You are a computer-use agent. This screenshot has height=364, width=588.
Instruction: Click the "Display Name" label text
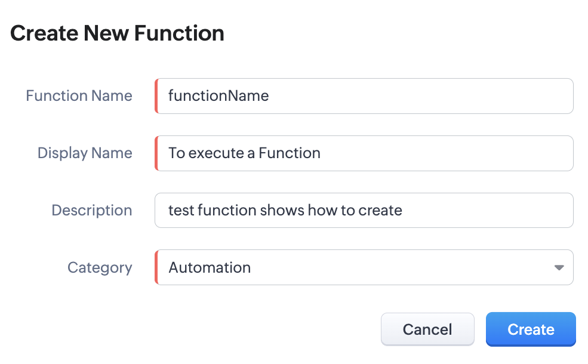coord(85,153)
